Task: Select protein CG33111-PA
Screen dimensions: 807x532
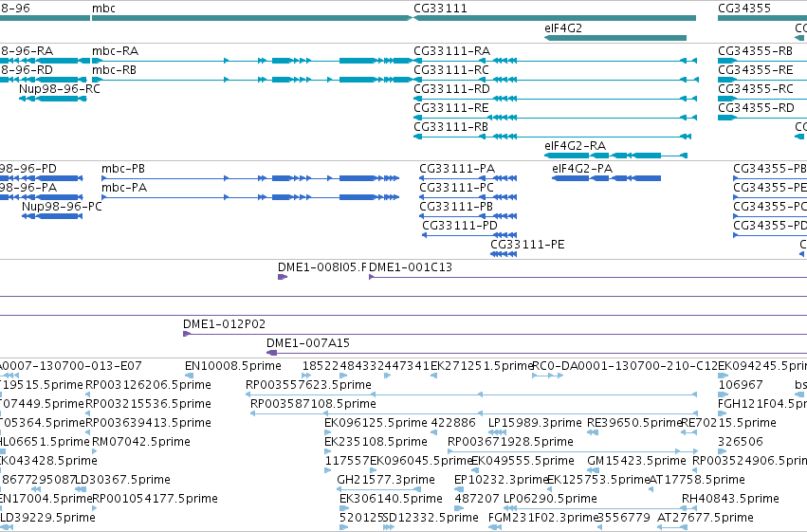Action: 468,178
